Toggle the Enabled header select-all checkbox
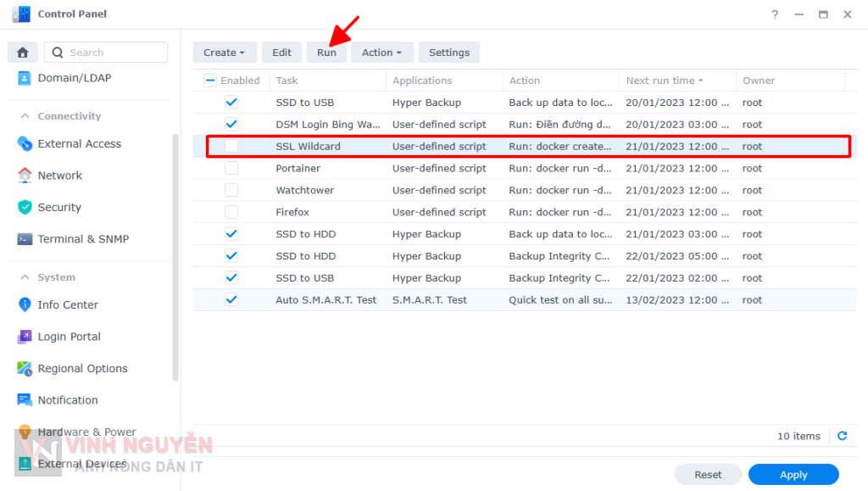 coord(211,81)
